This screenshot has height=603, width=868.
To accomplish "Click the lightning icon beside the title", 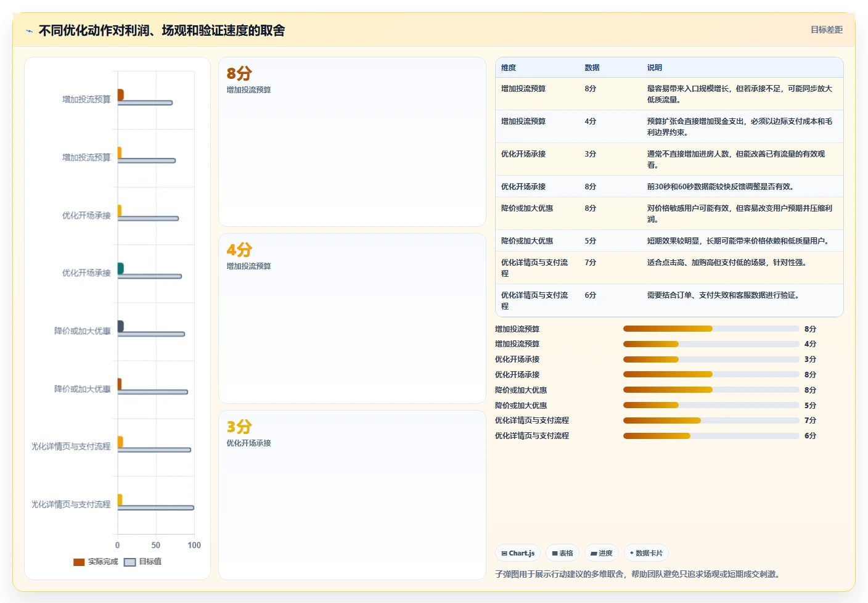I will click(29, 31).
